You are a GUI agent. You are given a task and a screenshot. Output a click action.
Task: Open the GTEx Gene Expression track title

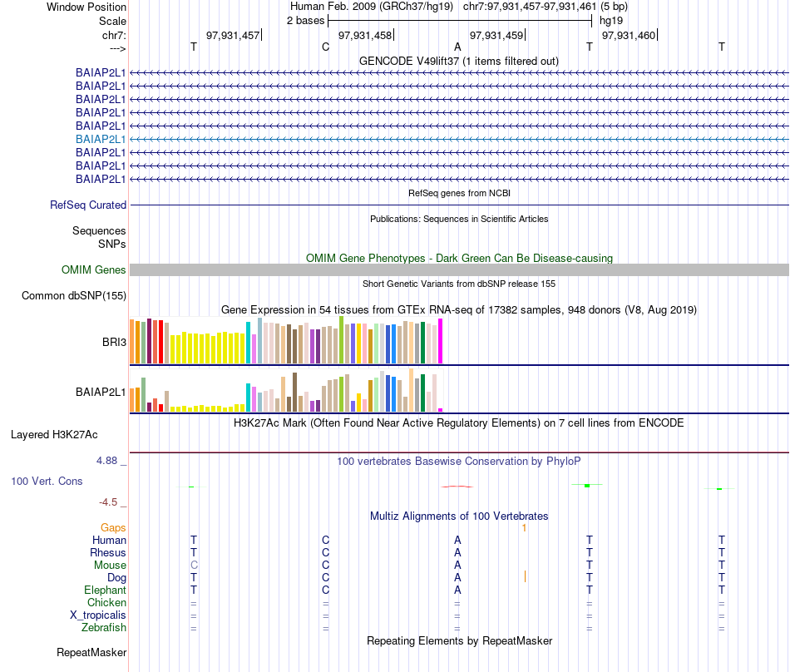click(x=459, y=310)
